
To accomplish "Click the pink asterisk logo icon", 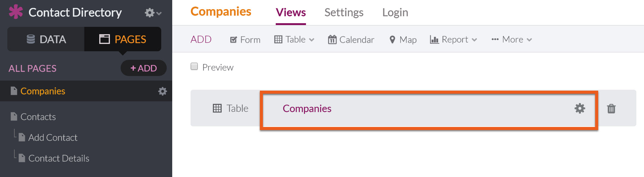I will point(16,12).
